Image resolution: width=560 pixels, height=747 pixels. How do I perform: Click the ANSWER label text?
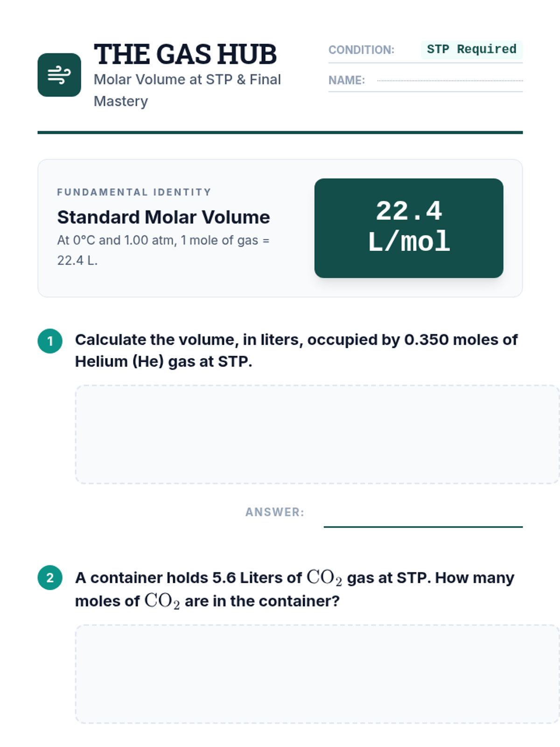tap(275, 512)
